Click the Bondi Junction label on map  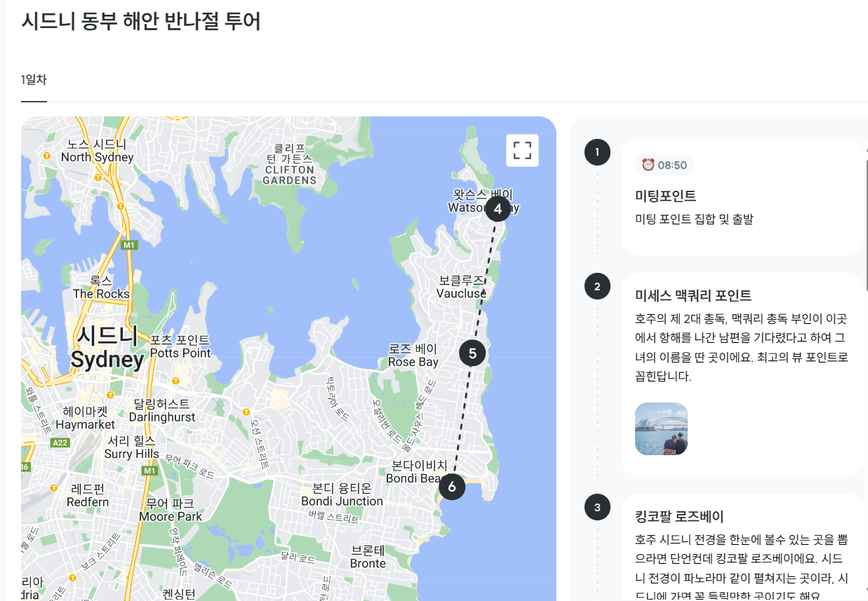click(x=342, y=494)
